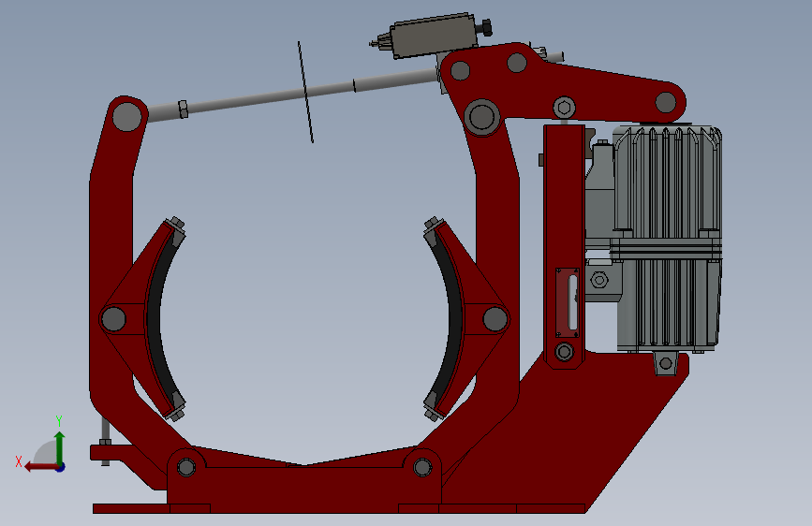Select the adjusting bolt at lower-left bracket
The image size is (812, 526).
[105, 443]
